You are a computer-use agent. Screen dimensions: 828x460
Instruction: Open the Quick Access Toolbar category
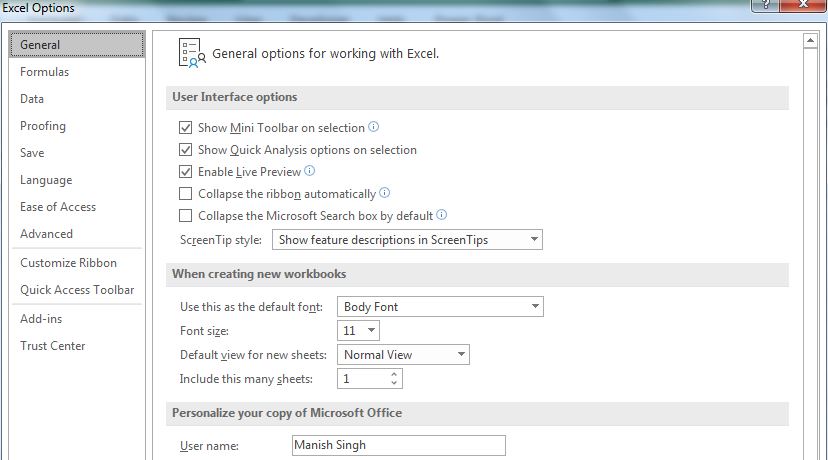pos(77,289)
